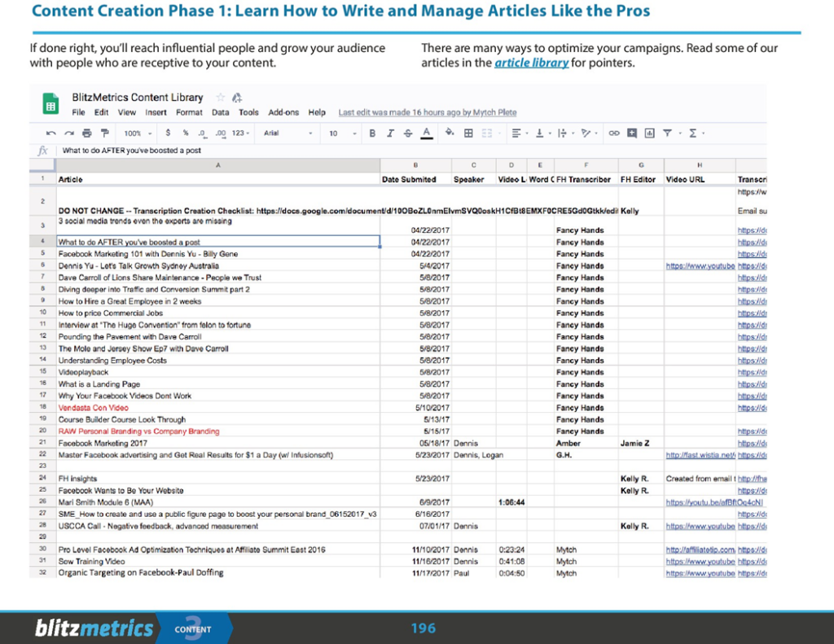Open the Add-ons menu
The width and height of the screenshot is (834, 644).
(283, 112)
